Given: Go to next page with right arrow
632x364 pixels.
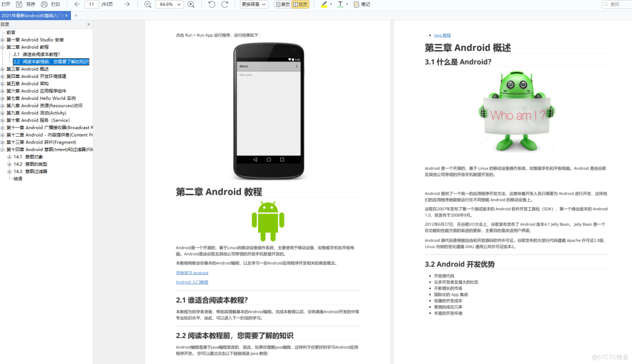Looking at the screenshot, I should [127, 4].
